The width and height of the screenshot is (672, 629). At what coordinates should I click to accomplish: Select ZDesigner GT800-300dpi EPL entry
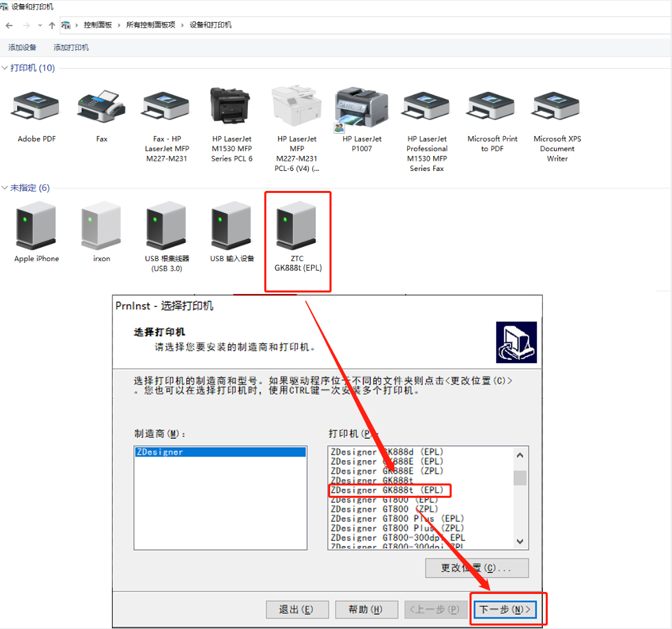pos(398,538)
